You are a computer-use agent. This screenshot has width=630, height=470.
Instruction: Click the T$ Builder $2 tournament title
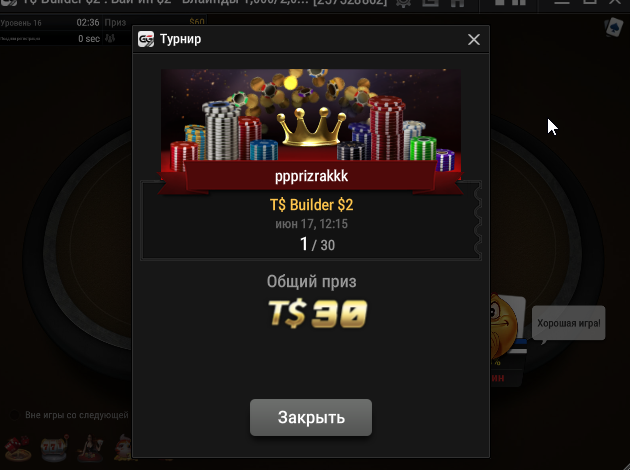coord(311,205)
